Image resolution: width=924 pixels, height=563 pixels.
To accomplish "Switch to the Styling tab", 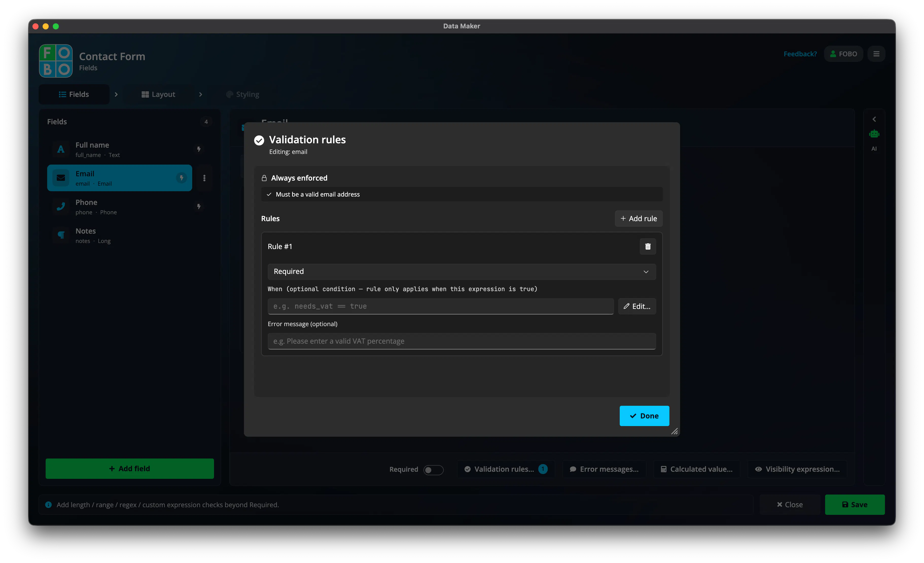I will [x=243, y=94].
